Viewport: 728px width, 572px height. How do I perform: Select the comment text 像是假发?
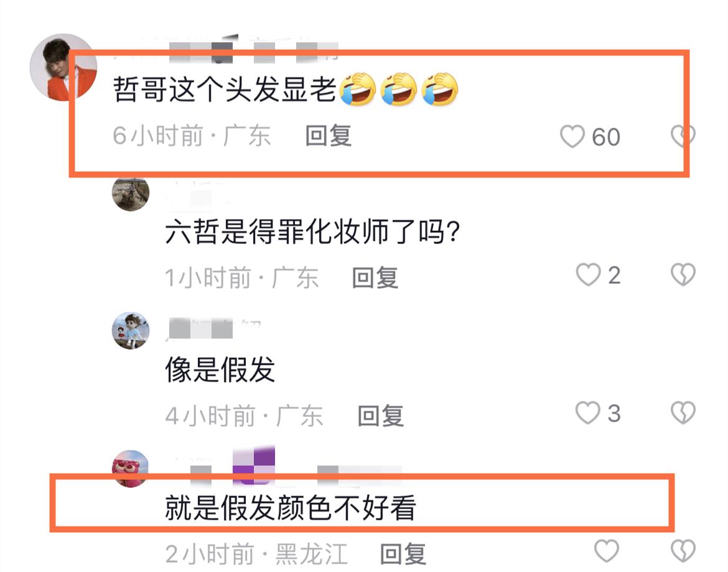(x=220, y=370)
